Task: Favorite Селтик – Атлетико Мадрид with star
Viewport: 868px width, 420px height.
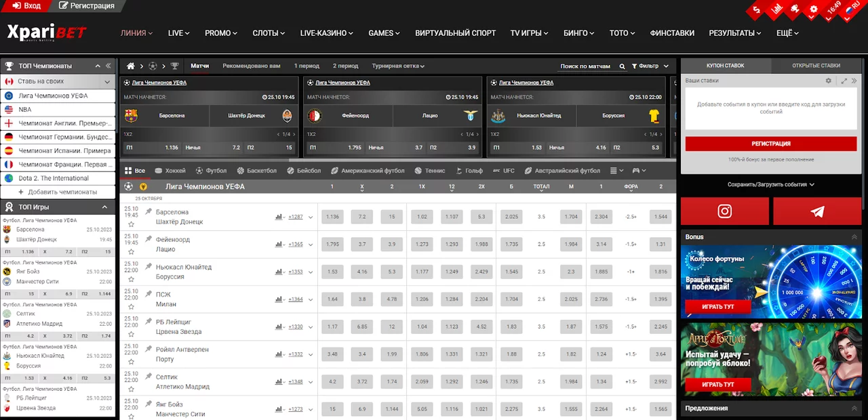Action: pos(131,390)
